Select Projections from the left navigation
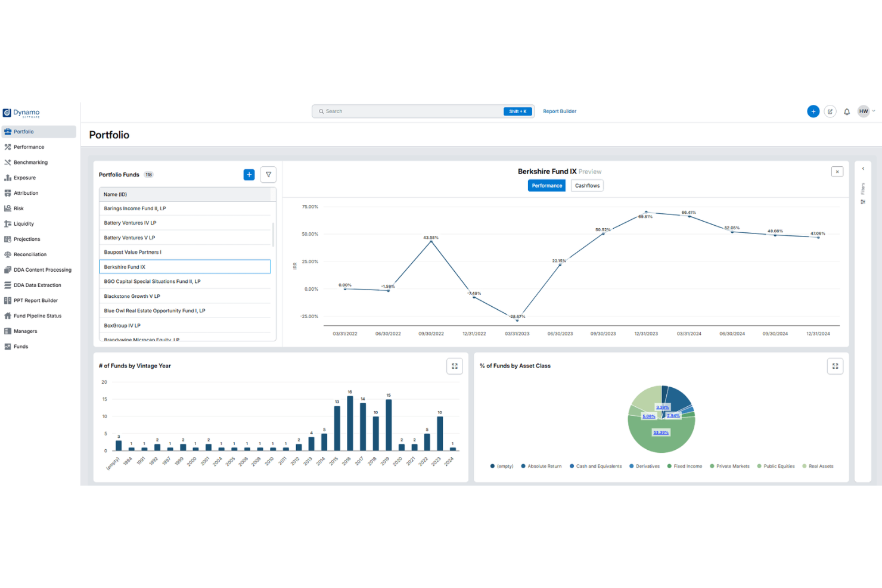Viewport: 882px width, 588px height. click(26, 239)
